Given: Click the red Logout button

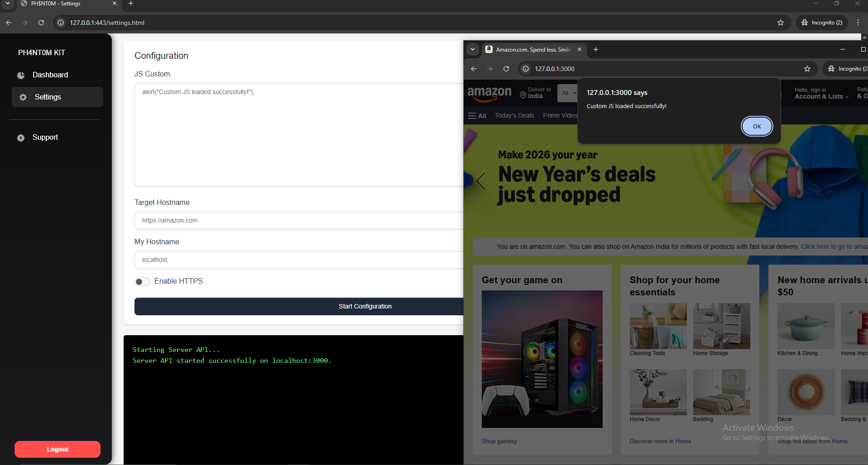Looking at the screenshot, I should pyautogui.click(x=58, y=449).
